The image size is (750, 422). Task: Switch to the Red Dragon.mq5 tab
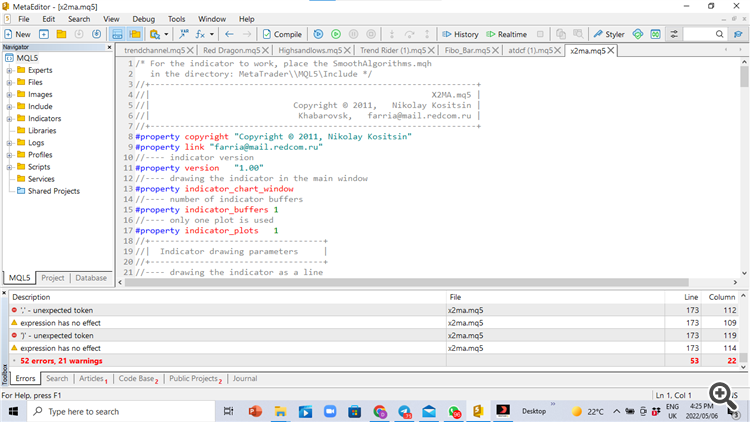(x=229, y=50)
